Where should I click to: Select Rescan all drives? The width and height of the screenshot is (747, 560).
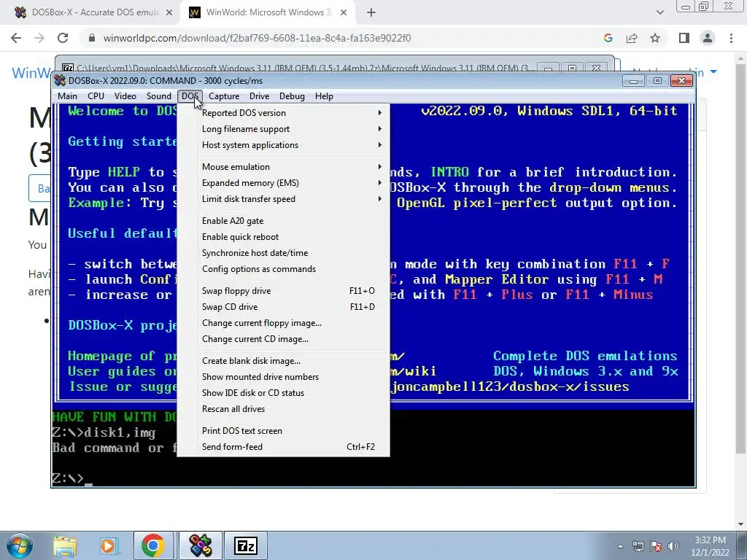pos(284,409)
